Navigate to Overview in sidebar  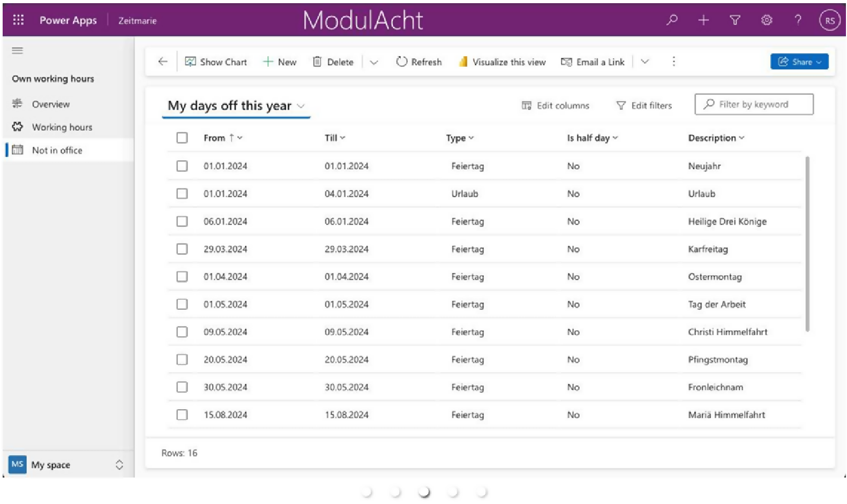pos(50,104)
